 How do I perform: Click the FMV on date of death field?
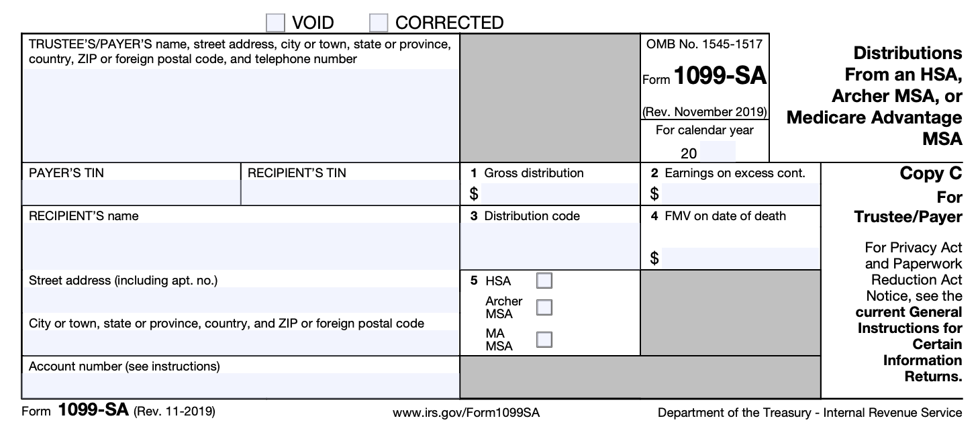click(740, 258)
